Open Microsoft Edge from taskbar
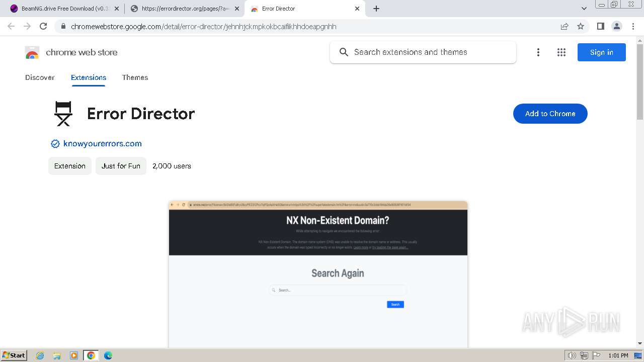644x362 pixels. coord(108,355)
